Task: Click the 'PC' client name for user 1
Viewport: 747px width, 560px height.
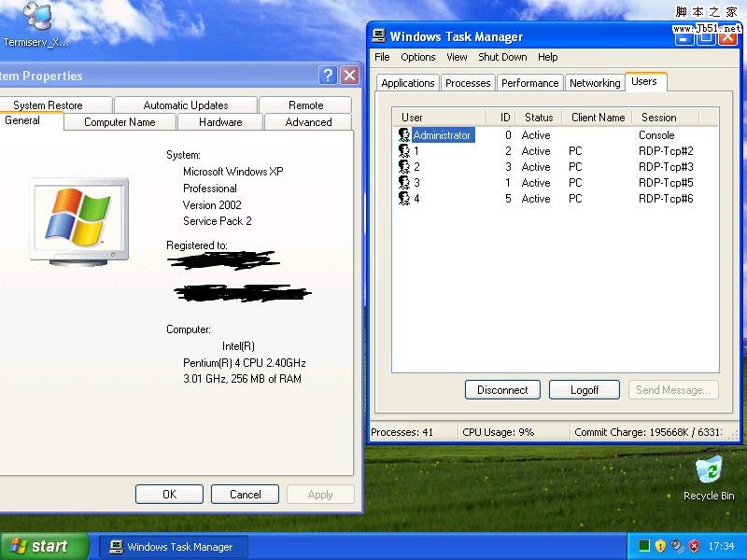Action: click(575, 151)
